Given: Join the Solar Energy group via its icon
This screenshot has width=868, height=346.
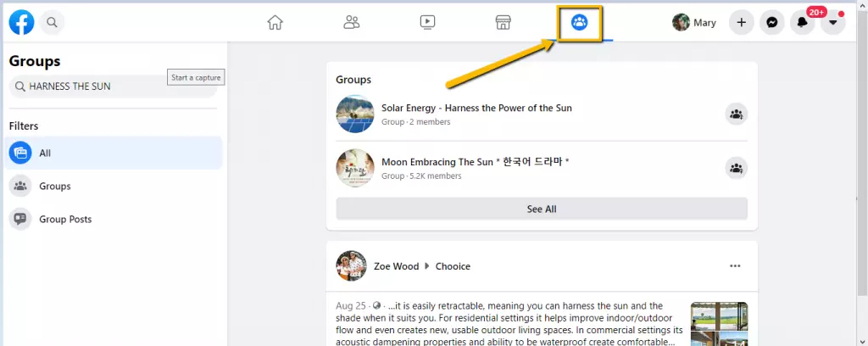Looking at the screenshot, I should (736, 114).
